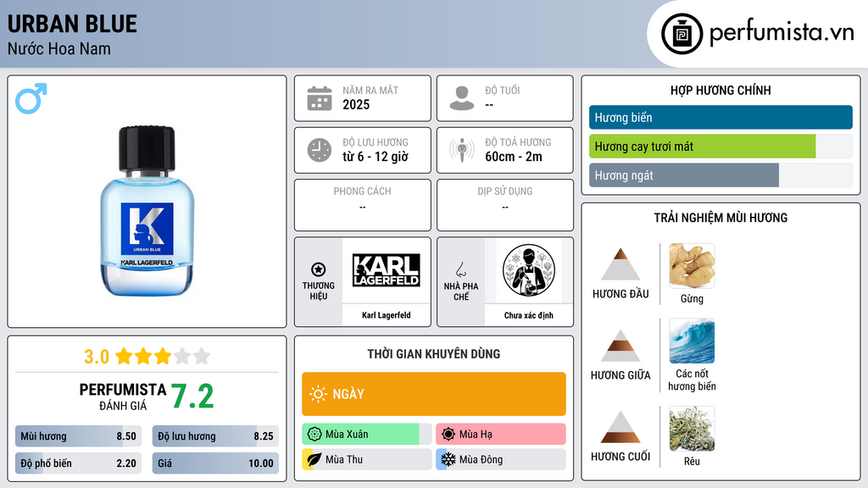Click the Urban Blue bottle product image
868x488 pixels.
(147, 211)
